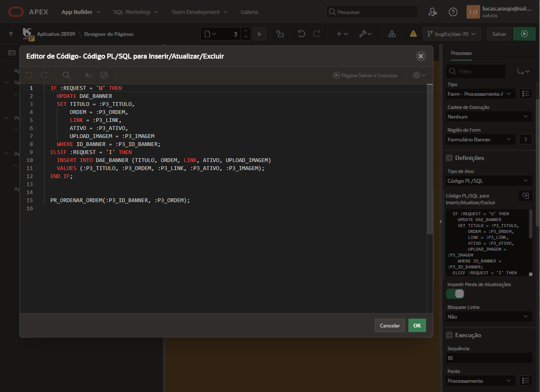The height and width of the screenshot is (392, 540).
Task: Collapse the Definições section
Action: [449, 158]
